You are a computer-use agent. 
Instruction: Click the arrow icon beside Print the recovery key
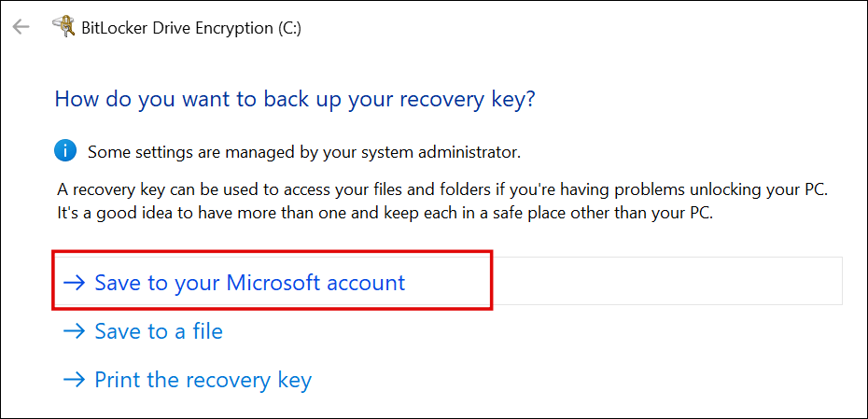(74, 380)
